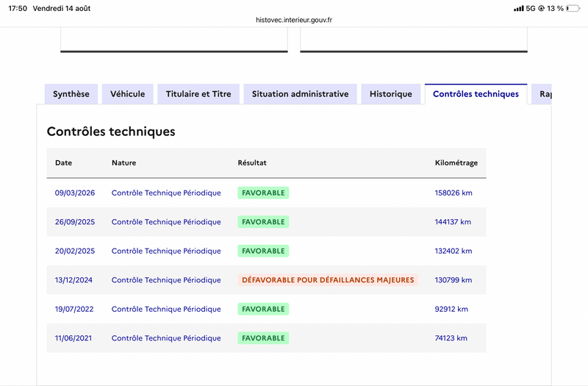
Task: Open the Titulaire et Titre tab
Action: point(198,94)
